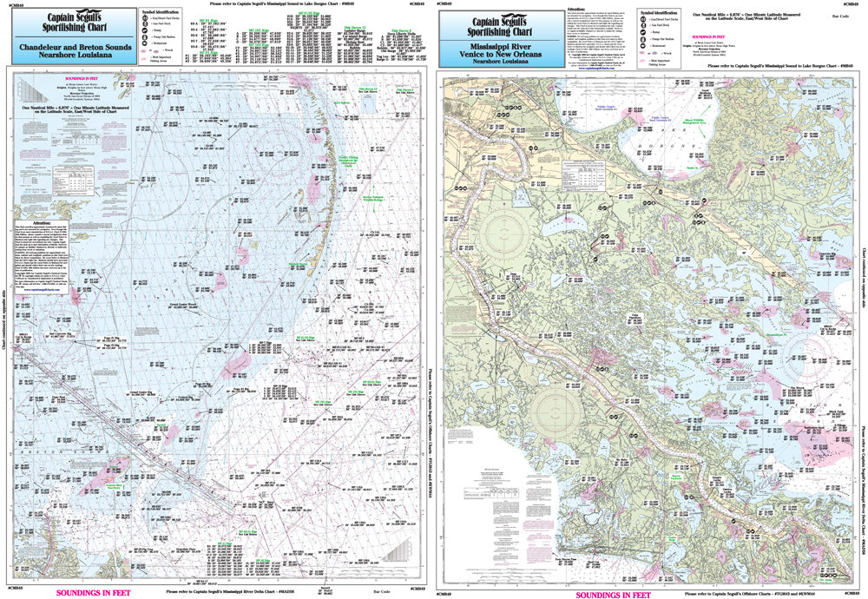Click the Restaurant symbol on the right chart legend
The width and height of the screenshot is (868, 599).
point(642,46)
